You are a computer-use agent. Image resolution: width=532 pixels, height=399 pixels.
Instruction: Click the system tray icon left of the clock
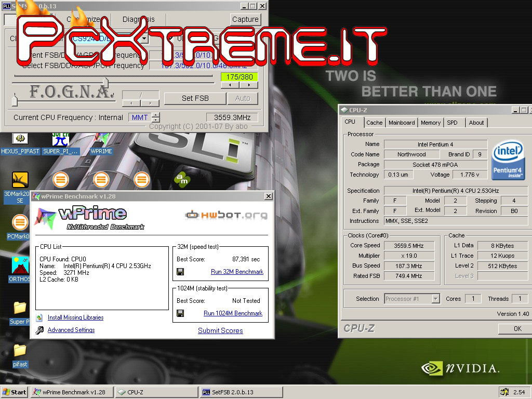coord(504,392)
